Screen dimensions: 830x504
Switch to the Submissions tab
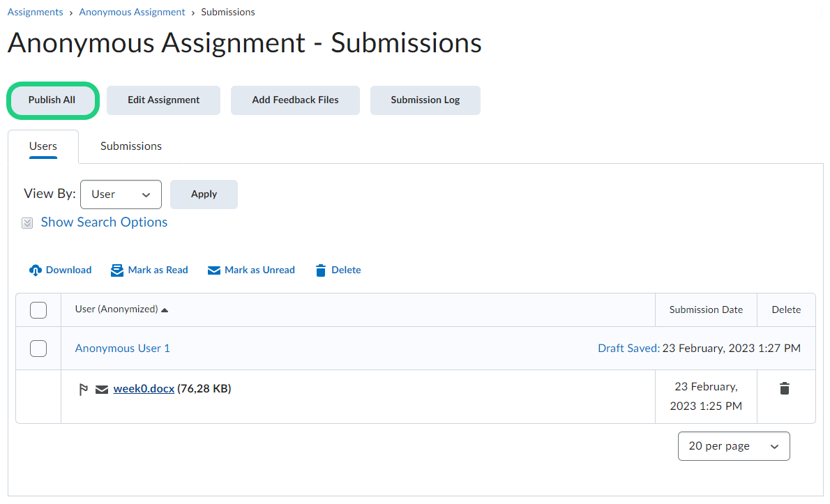coord(131,146)
